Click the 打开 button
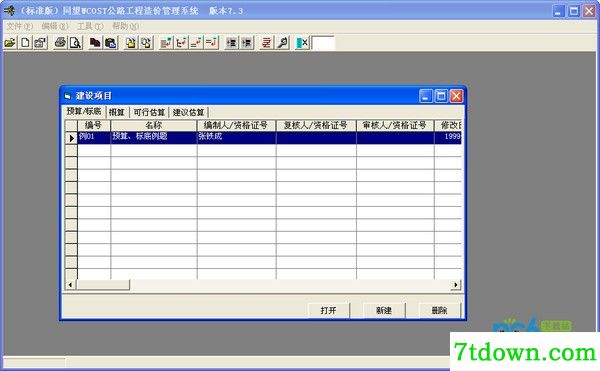600x371 pixels. pyautogui.click(x=328, y=310)
